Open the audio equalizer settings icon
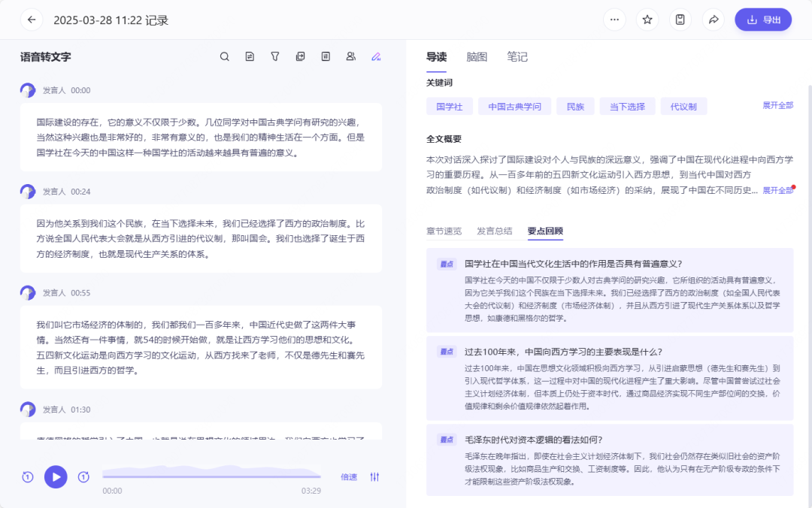Image resolution: width=812 pixels, height=508 pixels. point(374,477)
